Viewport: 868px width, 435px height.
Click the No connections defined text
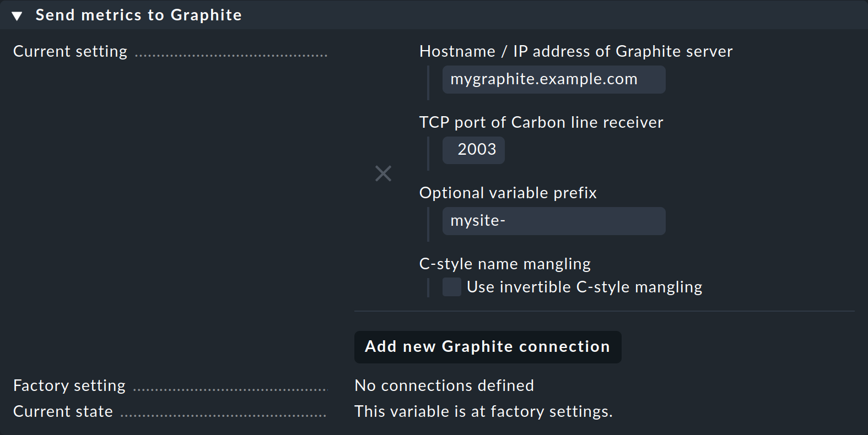click(444, 385)
